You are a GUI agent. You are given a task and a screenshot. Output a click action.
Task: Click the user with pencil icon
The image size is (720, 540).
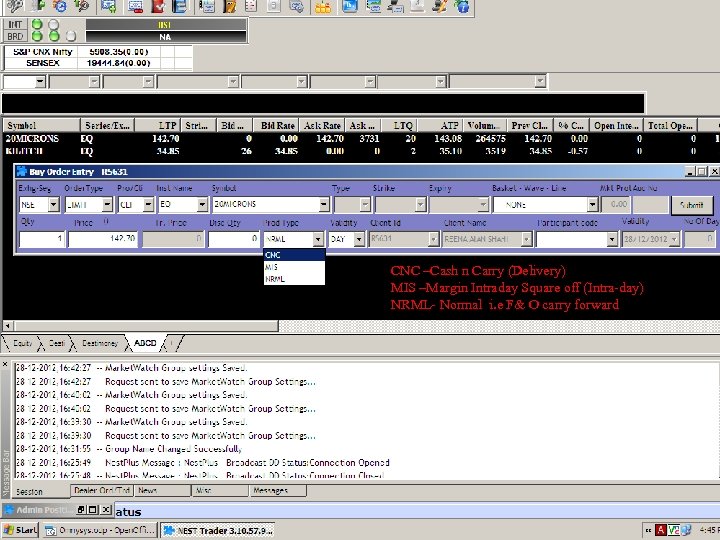[439, 6]
